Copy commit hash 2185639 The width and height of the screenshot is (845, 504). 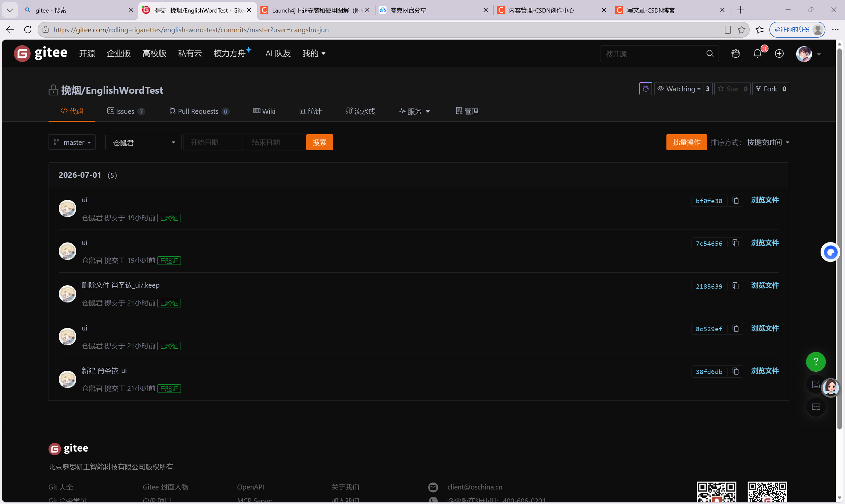pyautogui.click(x=736, y=286)
